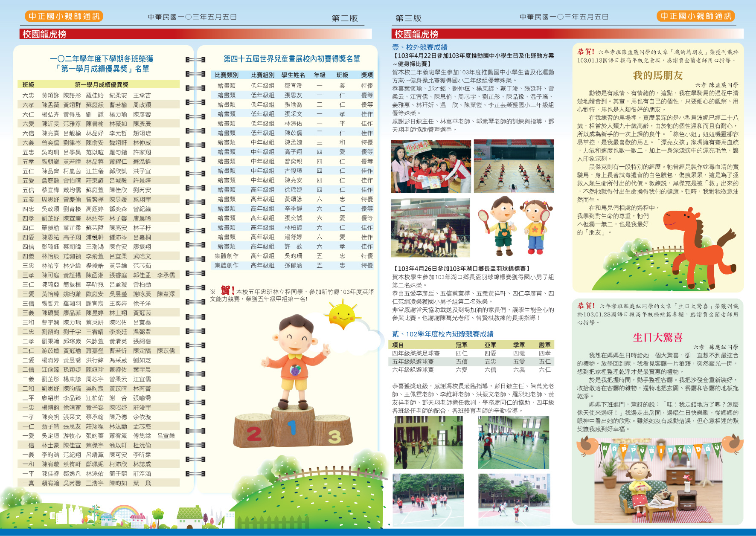This screenshot has height=536, width=756.
Task: Click the 亞軍 column header
Action: click(490, 345)
